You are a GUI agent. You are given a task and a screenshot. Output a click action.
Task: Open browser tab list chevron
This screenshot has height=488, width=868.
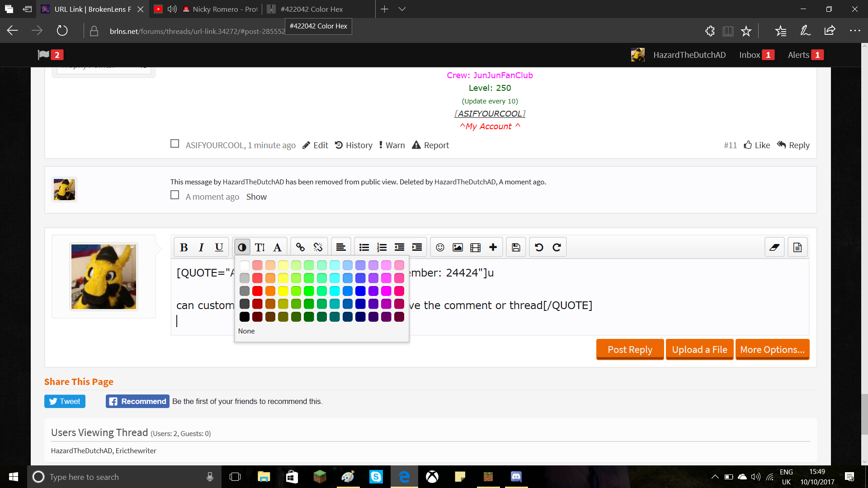click(x=402, y=9)
